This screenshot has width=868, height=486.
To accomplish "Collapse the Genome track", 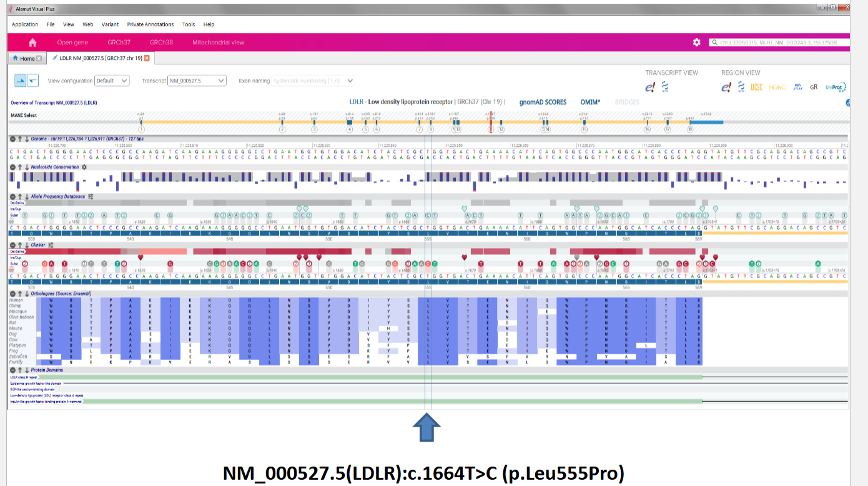I will [12, 138].
